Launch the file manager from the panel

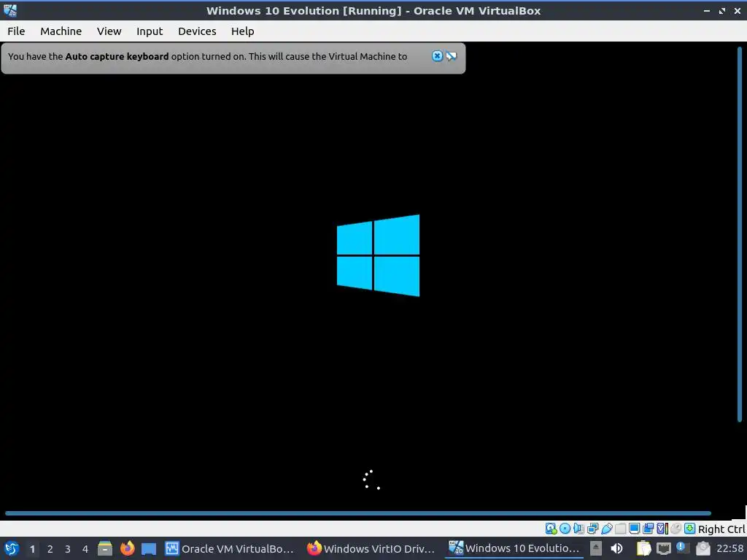click(x=105, y=548)
